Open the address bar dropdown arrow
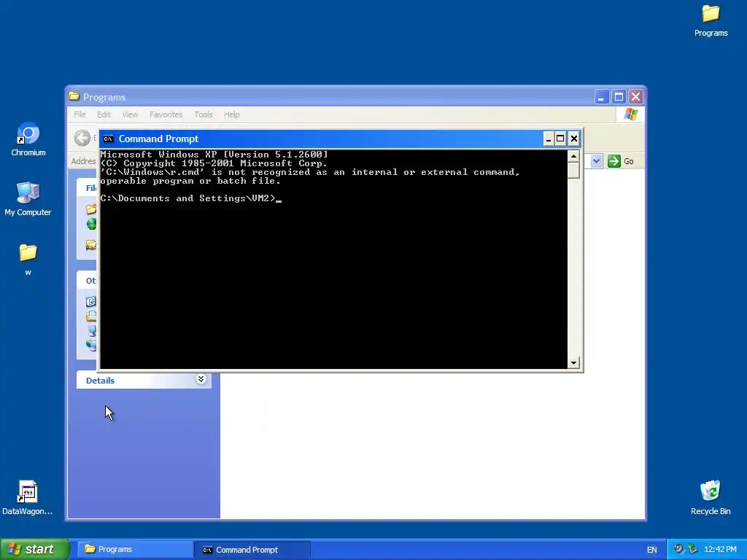 (x=596, y=161)
